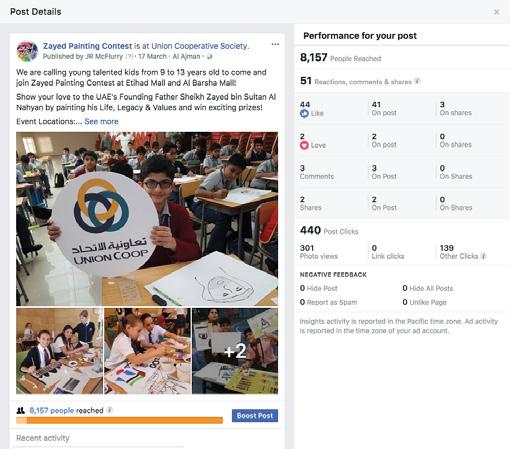Close the Post Details dialog

496,12
